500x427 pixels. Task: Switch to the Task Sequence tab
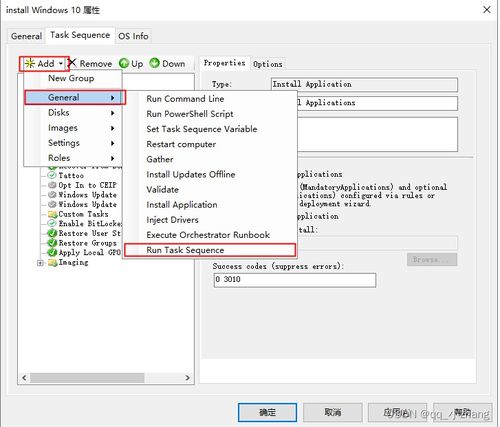80,35
